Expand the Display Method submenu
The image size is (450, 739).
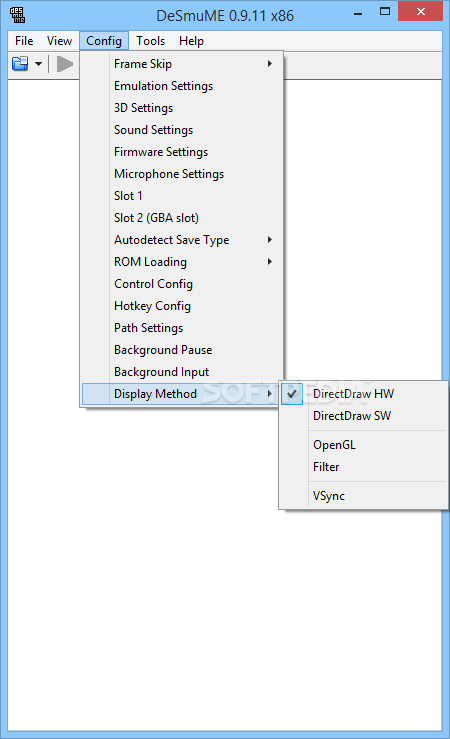pos(182,394)
